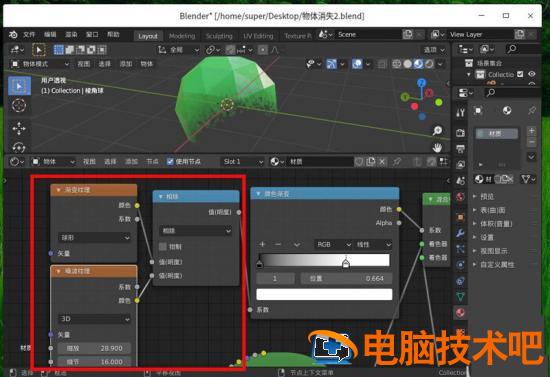The height and width of the screenshot is (377, 550).
Task: Open the Tool properties tab icon
Action: [x=460, y=112]
